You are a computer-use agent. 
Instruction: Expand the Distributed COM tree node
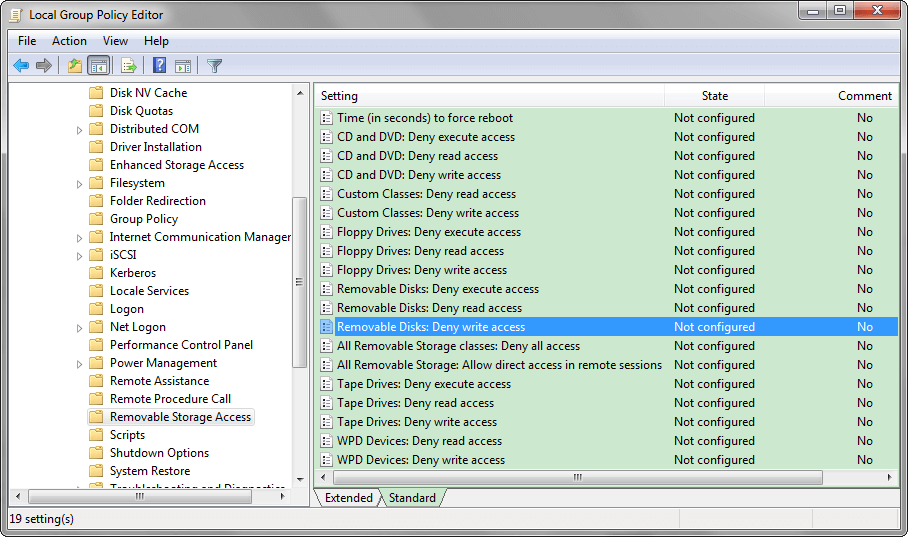[x=79, y=130]
